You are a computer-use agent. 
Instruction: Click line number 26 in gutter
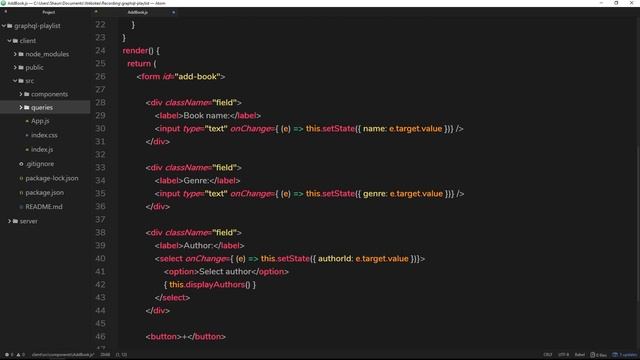tap(100, 76)
